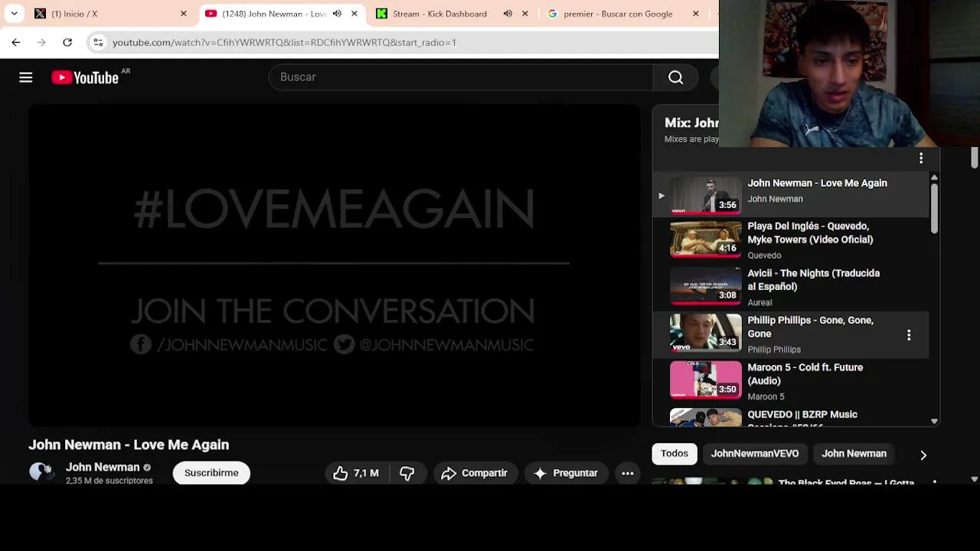Click 2,35 M de suscriptores text
Image resolution: width=980 pixels, height=551 pixels.
click(109, 481)
